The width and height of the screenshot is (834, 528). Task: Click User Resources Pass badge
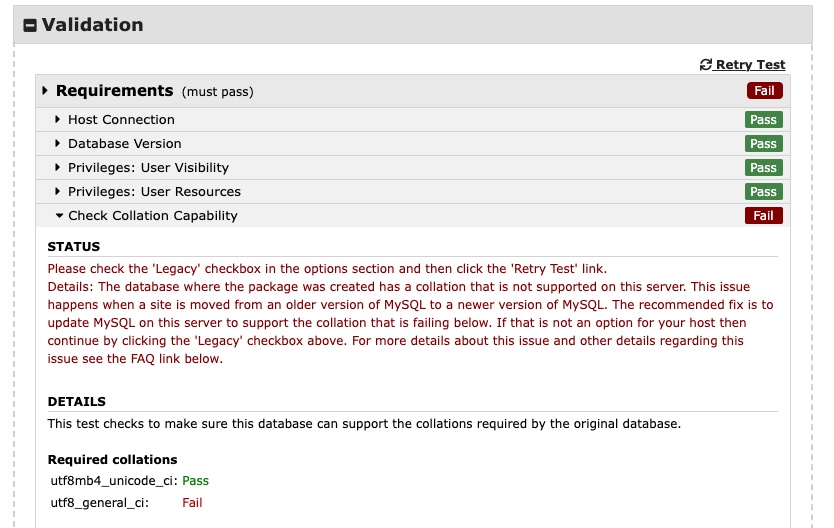tap(763, 191)
